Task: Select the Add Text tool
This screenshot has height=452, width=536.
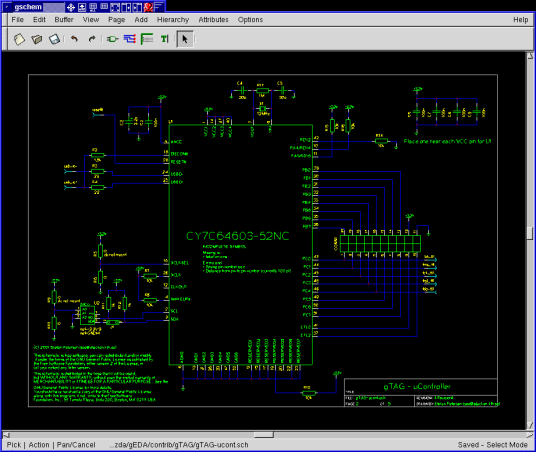Action: (x=165, y=39)
